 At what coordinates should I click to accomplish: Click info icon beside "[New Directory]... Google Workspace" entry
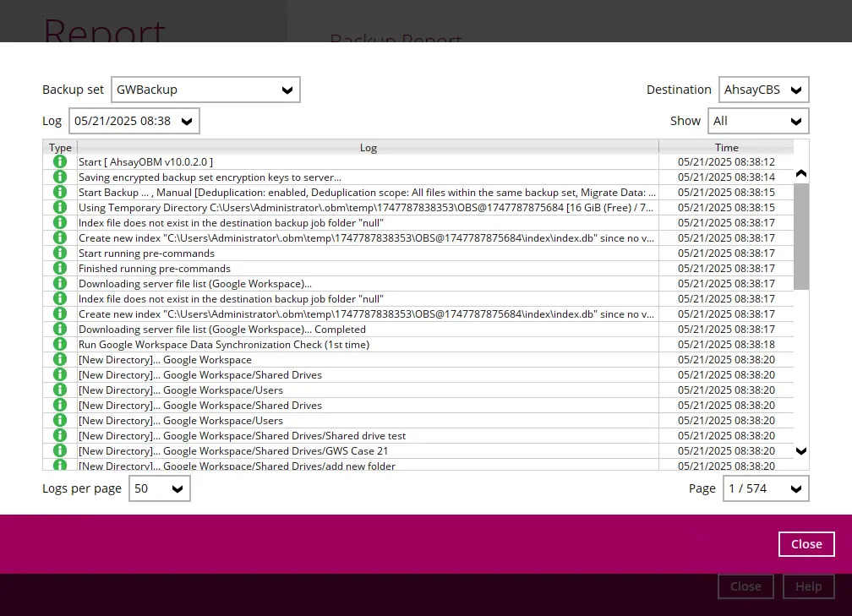click(x=59, y=359)
